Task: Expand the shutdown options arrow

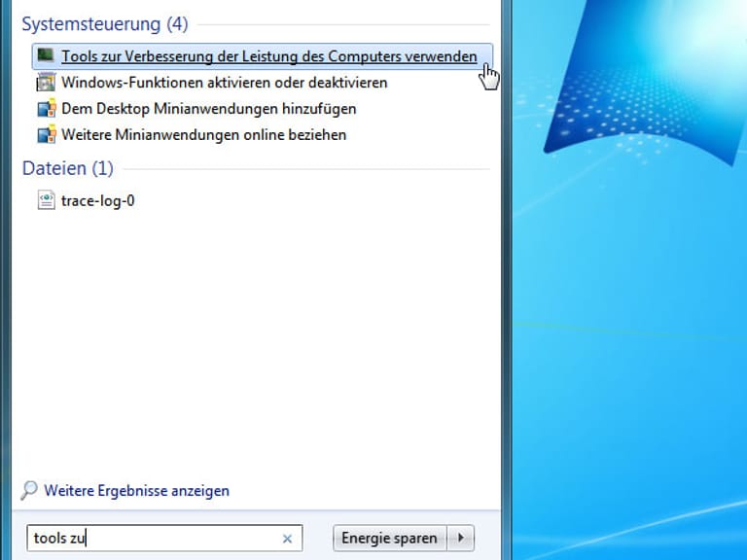Action: pyautogui.click(x=461, y=538)
